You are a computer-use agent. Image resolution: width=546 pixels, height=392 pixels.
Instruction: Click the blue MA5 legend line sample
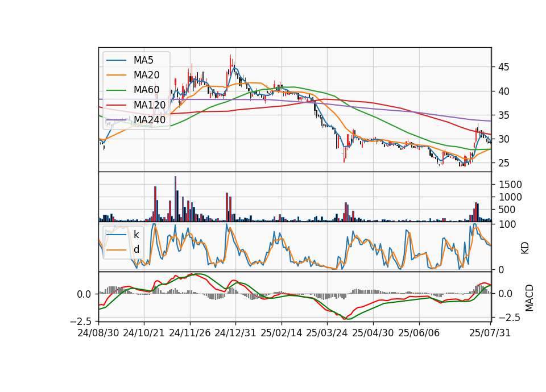pos(116,60)
